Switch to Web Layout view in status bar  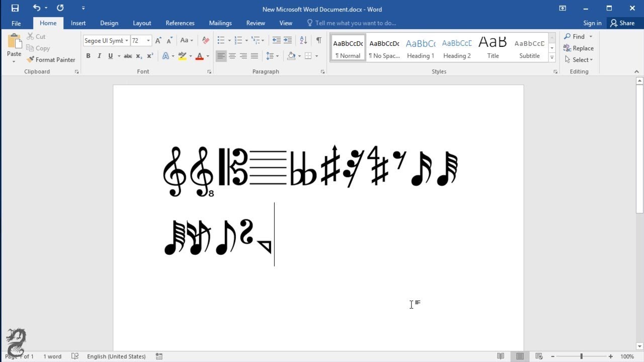[x=539, y=356]
